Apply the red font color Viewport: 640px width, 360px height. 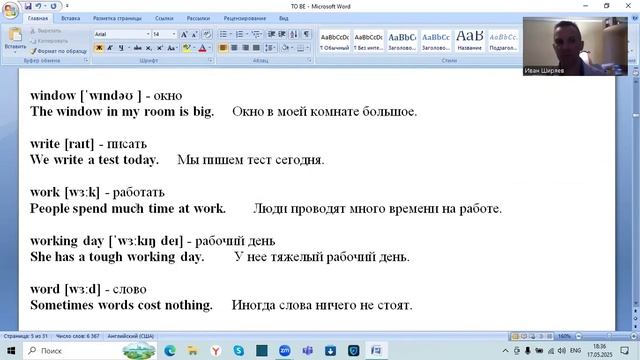(x=202, y=48)
